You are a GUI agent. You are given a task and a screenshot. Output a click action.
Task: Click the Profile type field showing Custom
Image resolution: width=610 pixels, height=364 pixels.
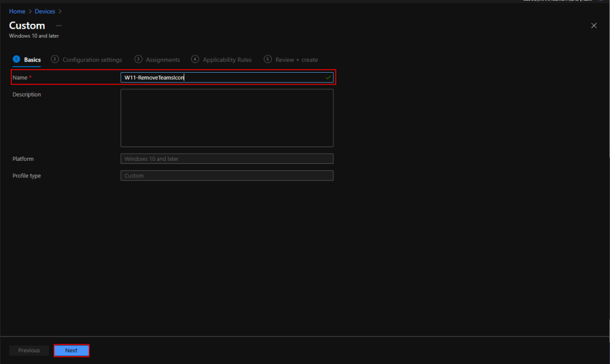[227, 176]
